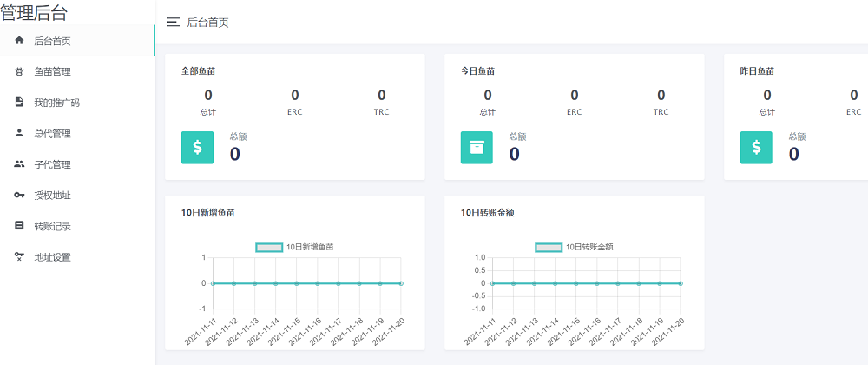The width and height of the screenshot is (868, 365).
Task: Click the tools icon beside 地址设置
Action: coord(19,256)
